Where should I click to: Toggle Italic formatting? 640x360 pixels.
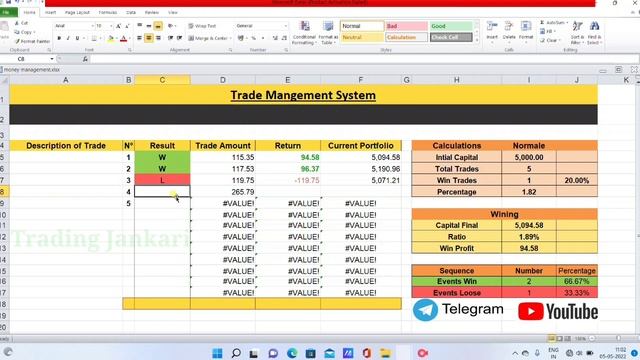68,38
